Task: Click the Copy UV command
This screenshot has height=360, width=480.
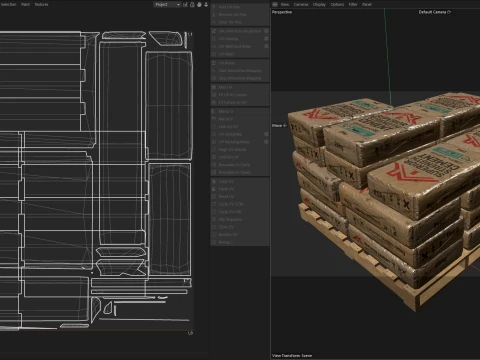Action: pos(240,182)
